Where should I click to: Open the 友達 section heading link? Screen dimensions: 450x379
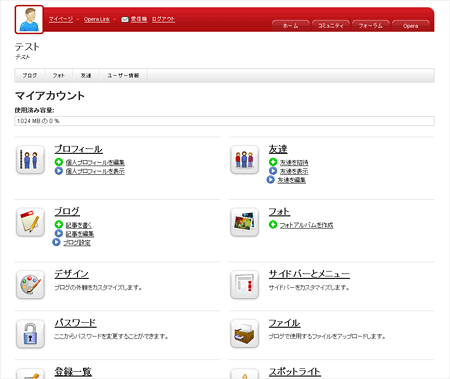278,149
